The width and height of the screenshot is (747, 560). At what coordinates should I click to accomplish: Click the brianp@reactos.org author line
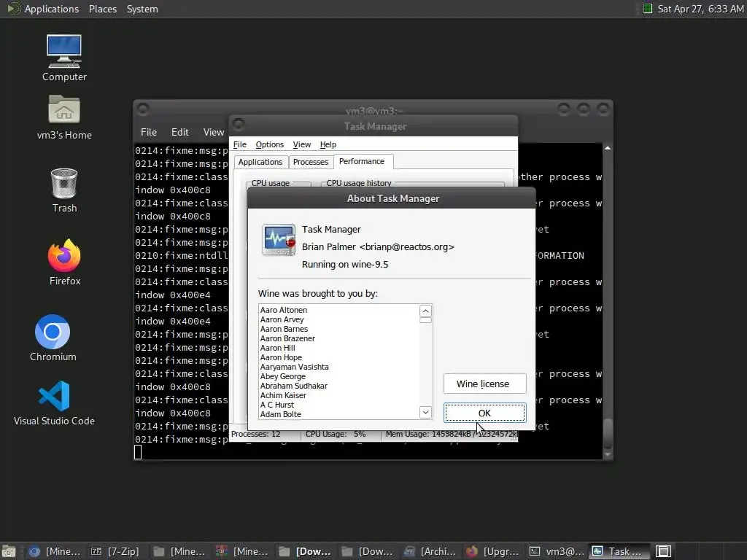point(378,246)
